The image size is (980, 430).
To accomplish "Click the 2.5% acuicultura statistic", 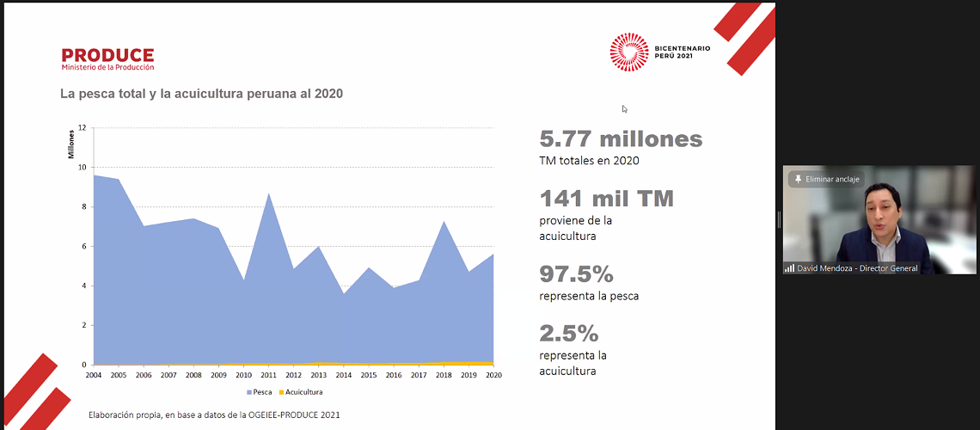I will coord(568,334).
